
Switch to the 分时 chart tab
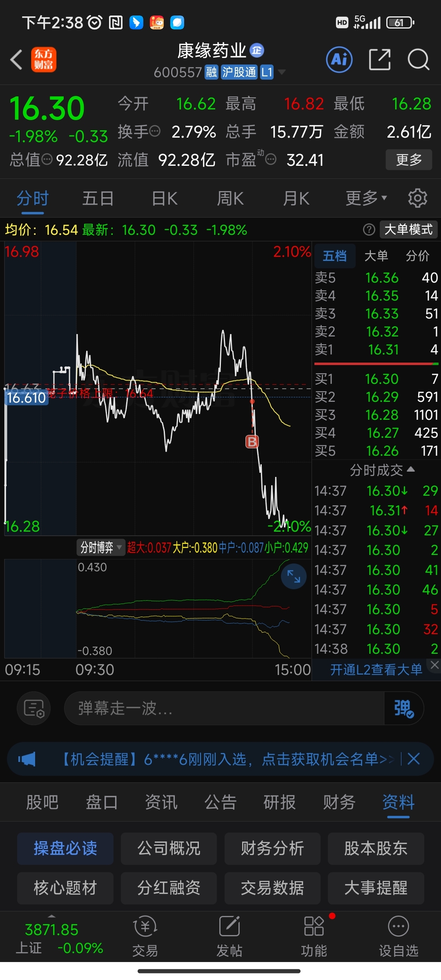pyautogui.click(x=33, y=198)
